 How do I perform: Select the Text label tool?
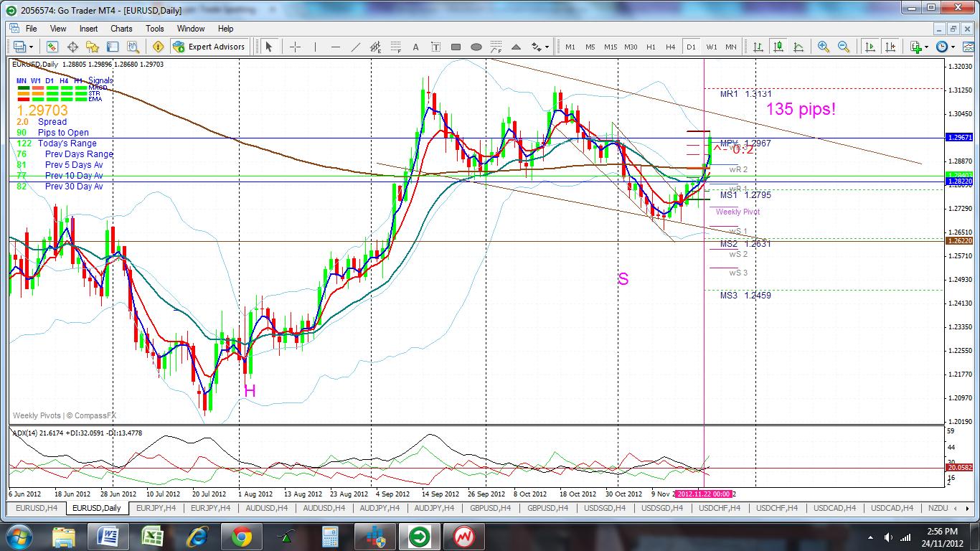point(435,47)
